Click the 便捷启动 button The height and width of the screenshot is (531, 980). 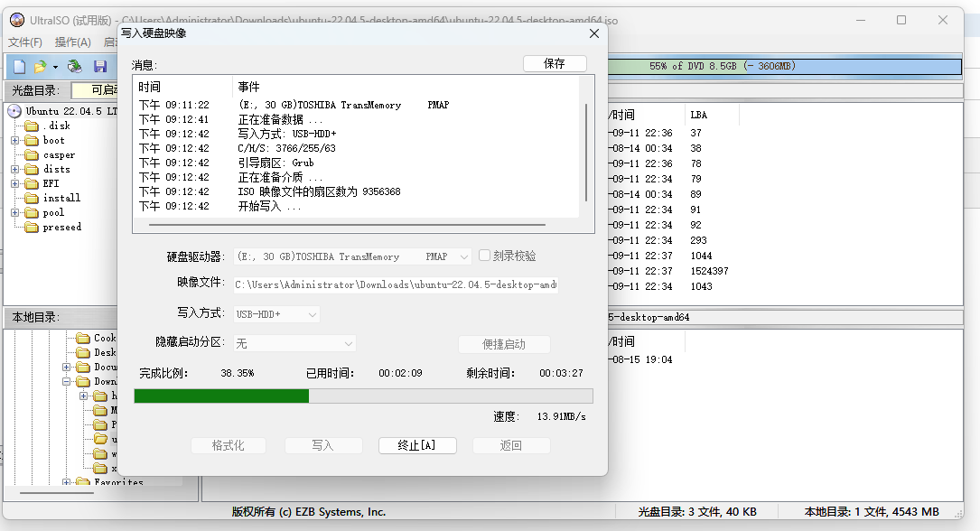click(x=504, y=344)
